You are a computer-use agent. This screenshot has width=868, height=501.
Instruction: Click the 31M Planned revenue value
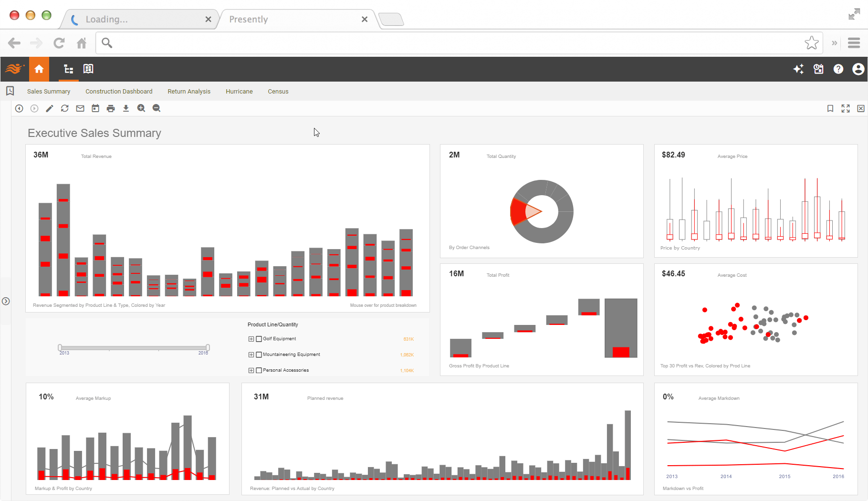pyautogui.click(x=261, y=397)
